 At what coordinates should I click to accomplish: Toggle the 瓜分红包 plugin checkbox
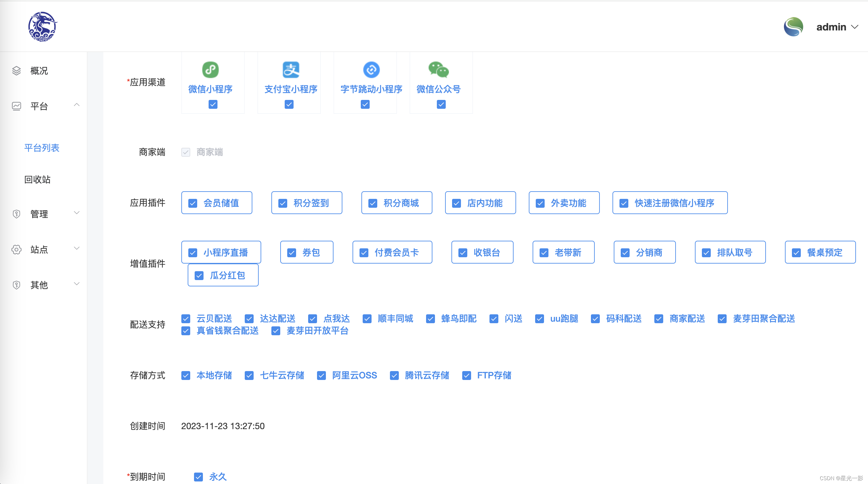[x=199, y=276]
